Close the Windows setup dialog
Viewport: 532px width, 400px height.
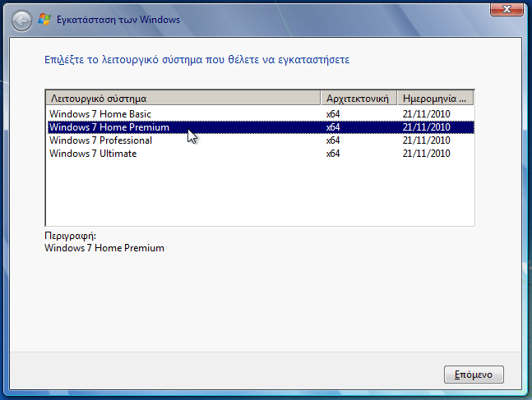pyautogui.click(x=507, y=10)
